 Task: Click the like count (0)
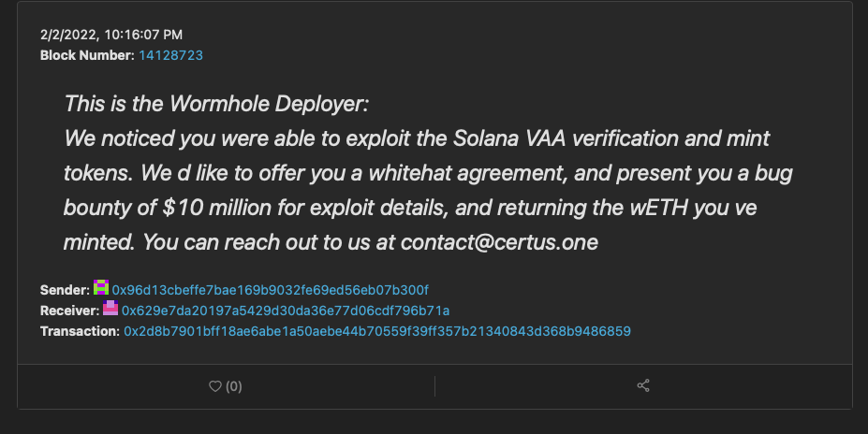[233, 386]
